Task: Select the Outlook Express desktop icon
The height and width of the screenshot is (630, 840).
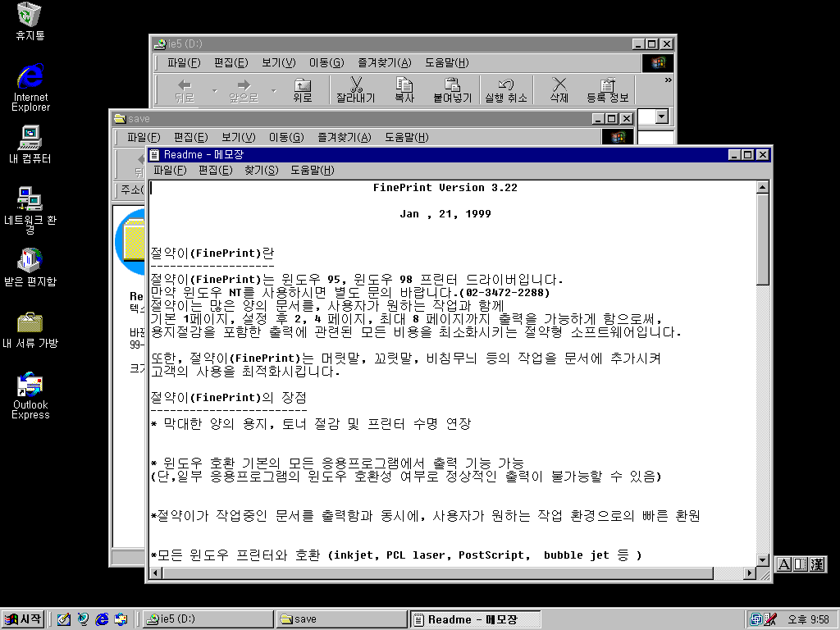Action: pyautogui.click(x=30, y=395)
